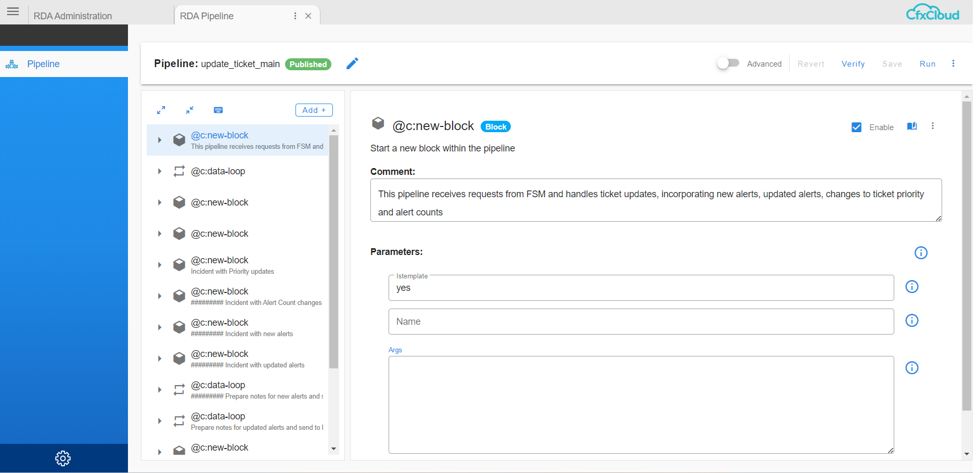This screenshot has width=980, height=473.
Task: Switch to the RDA Administration tab
Action: pos(73,15)
